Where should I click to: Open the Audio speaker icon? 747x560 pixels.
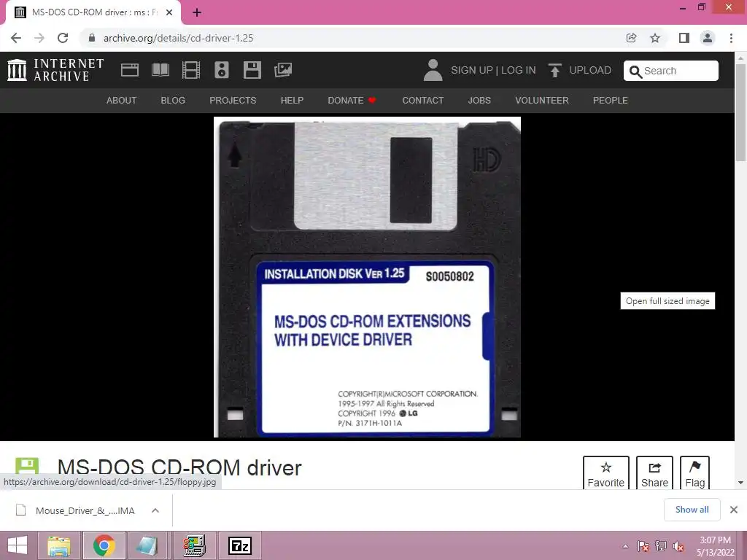222,70
